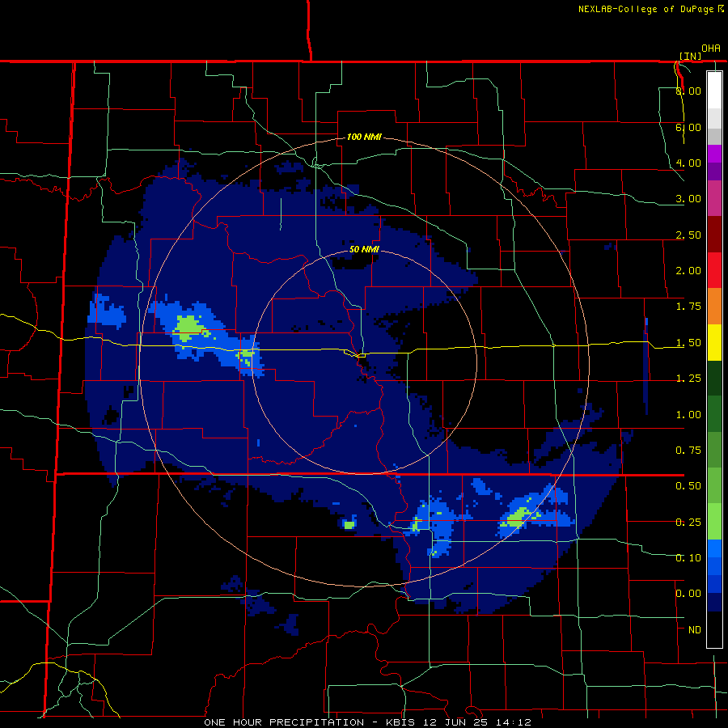Select the 2.00 legend value
The image size is (728, 728).
point(688,271)
